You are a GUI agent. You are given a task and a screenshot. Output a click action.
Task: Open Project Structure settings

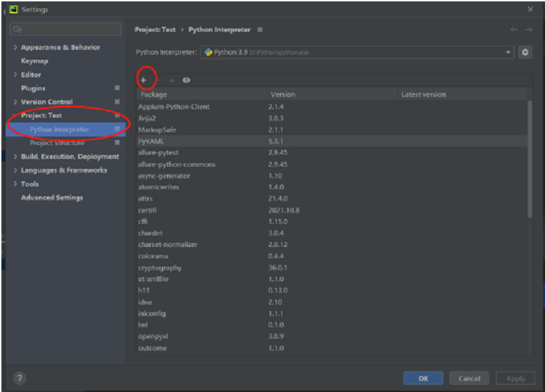click(x=57, y=142)
